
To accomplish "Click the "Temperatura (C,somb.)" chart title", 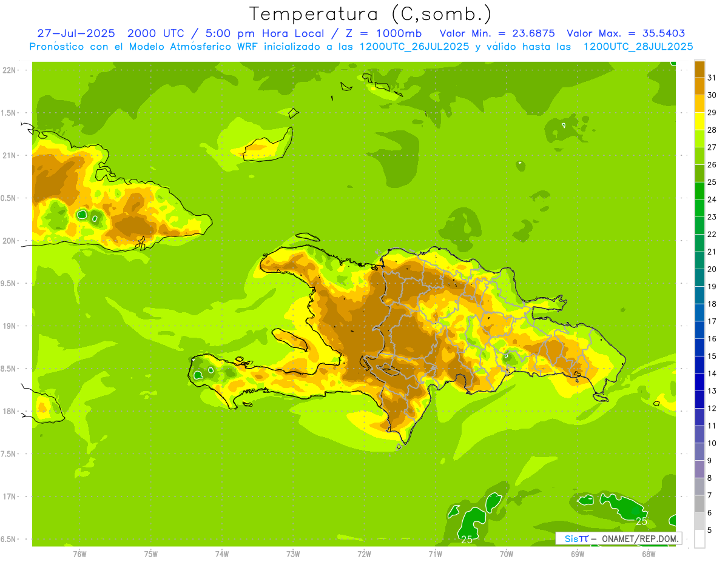I will coord(370,13).
